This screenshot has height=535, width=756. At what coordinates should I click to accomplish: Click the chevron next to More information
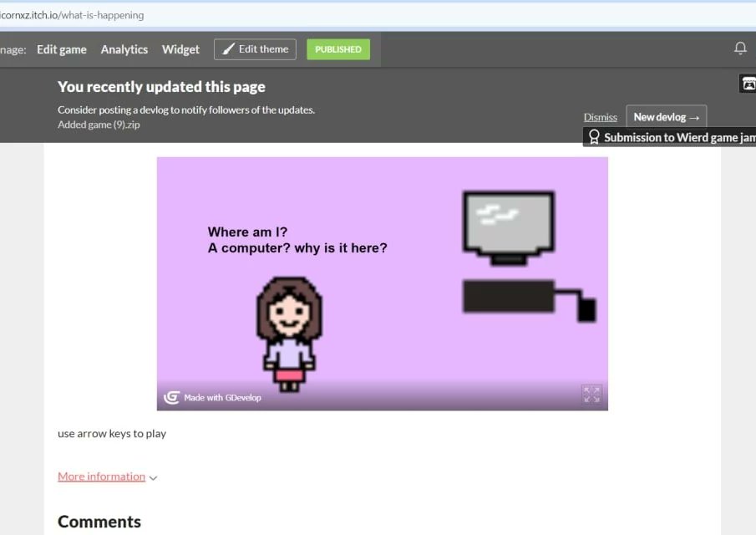[x=154, y=478]
